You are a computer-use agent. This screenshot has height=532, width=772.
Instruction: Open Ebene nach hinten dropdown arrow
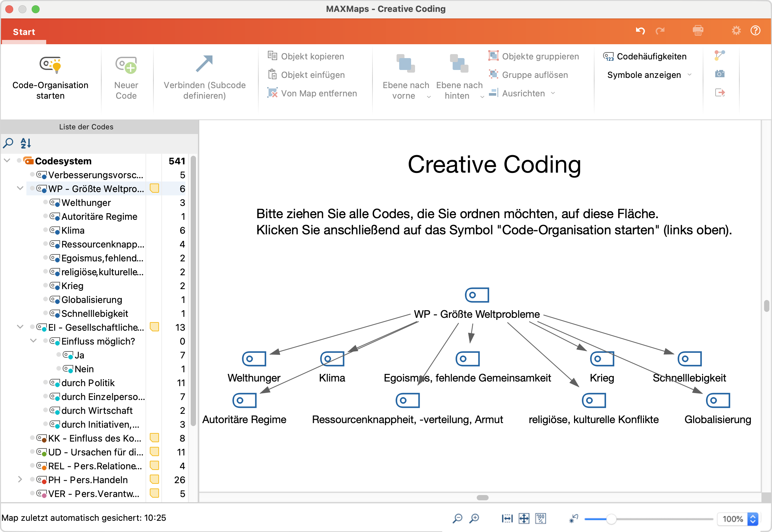(x=482, y=97)
